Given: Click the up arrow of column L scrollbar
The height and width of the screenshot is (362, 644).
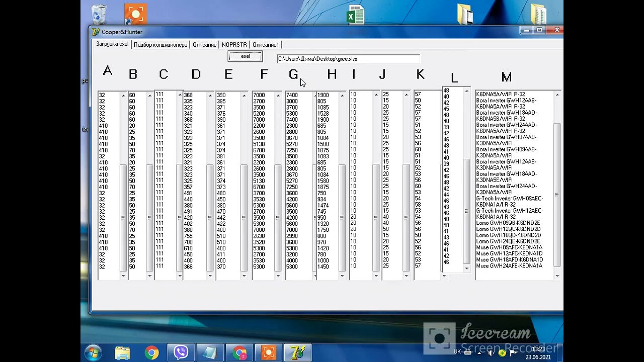Looking at the screenshot, I should click(466, 92).
